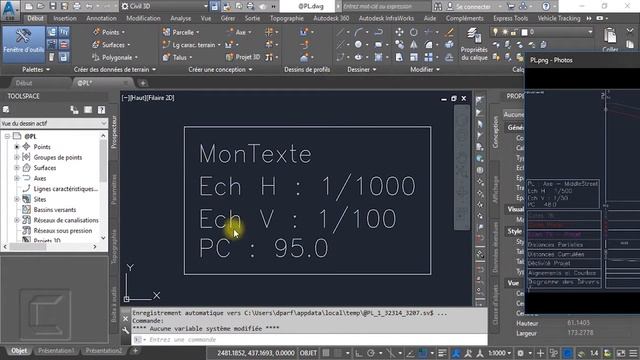Toggle polar tracking in status bar
Viewport: 640px width, 360px height.
(x=371, y=353)
